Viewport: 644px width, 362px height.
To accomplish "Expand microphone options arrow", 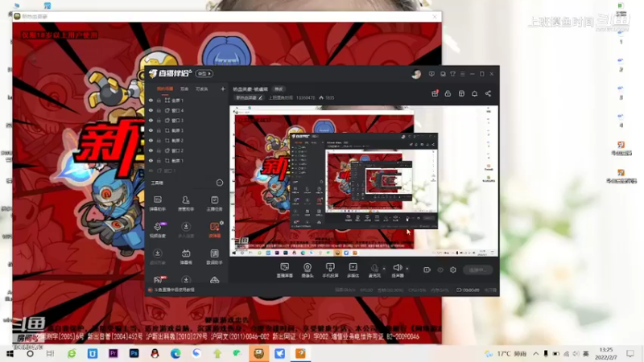I will tap(384, 269).
